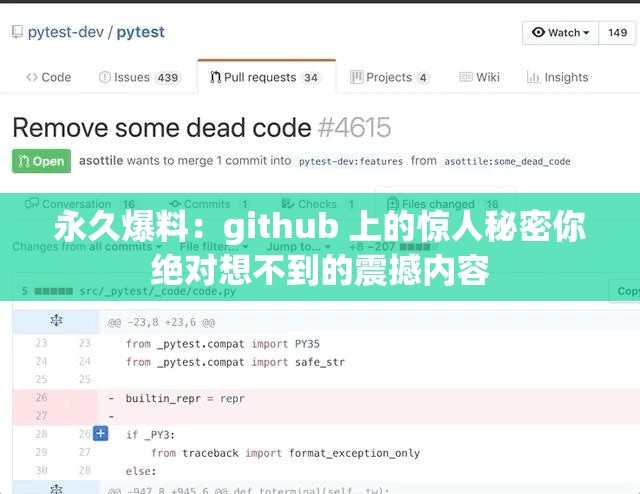Open the Checks tab
The width and height of the screenshot is (640, 494).
(318, 204)
